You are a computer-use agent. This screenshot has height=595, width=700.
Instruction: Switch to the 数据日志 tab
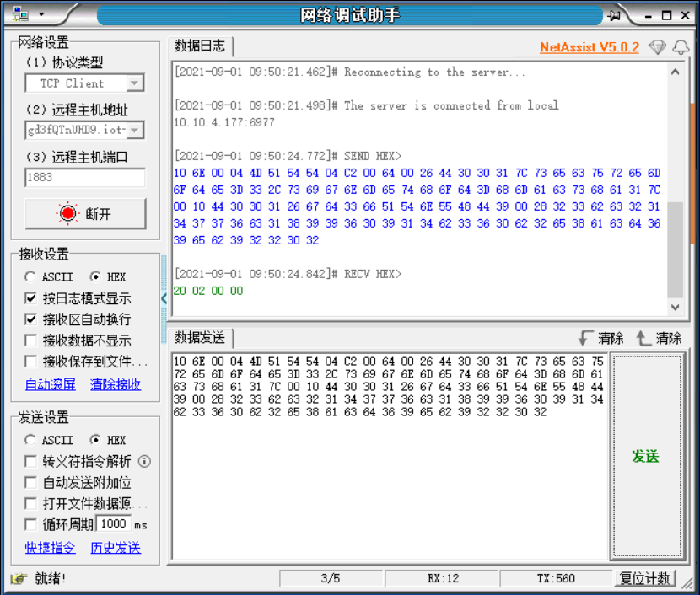pyautogui.click(x=200, y=46)
